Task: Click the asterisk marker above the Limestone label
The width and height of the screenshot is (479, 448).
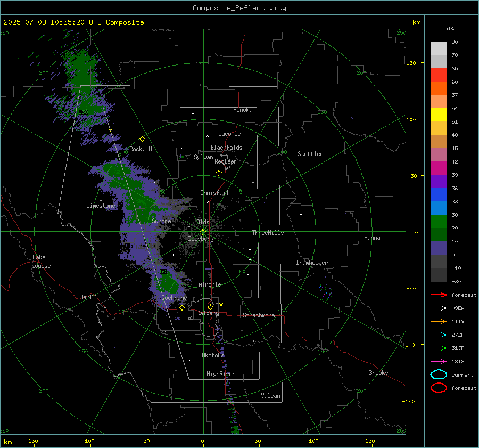Action: tap(101, 201)
